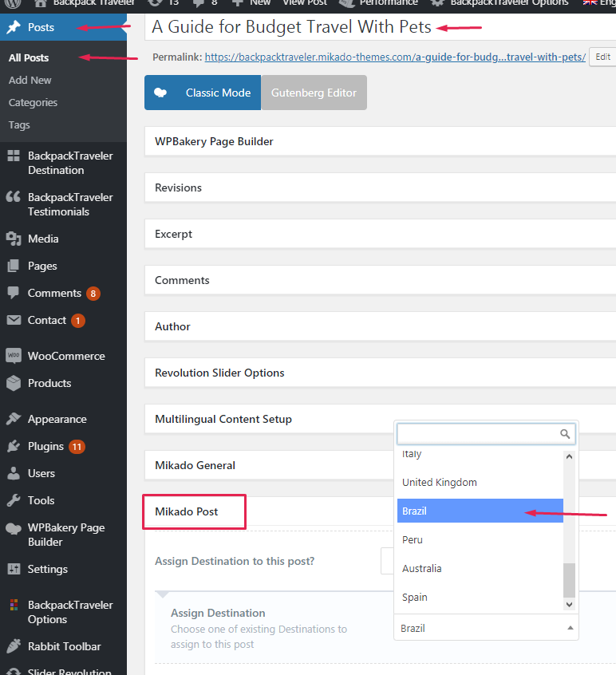
Task: Switch to Gutenberg Editor
Action: pyautogui.click(x=314, y=93)
